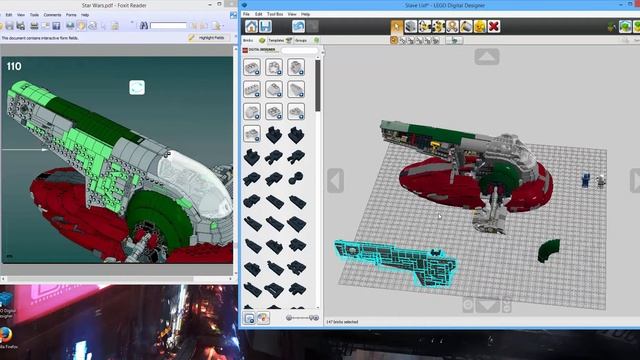Click the Facebook share icon in Foxit toolbar
The image size is (640, 360).
pos(56,26)
